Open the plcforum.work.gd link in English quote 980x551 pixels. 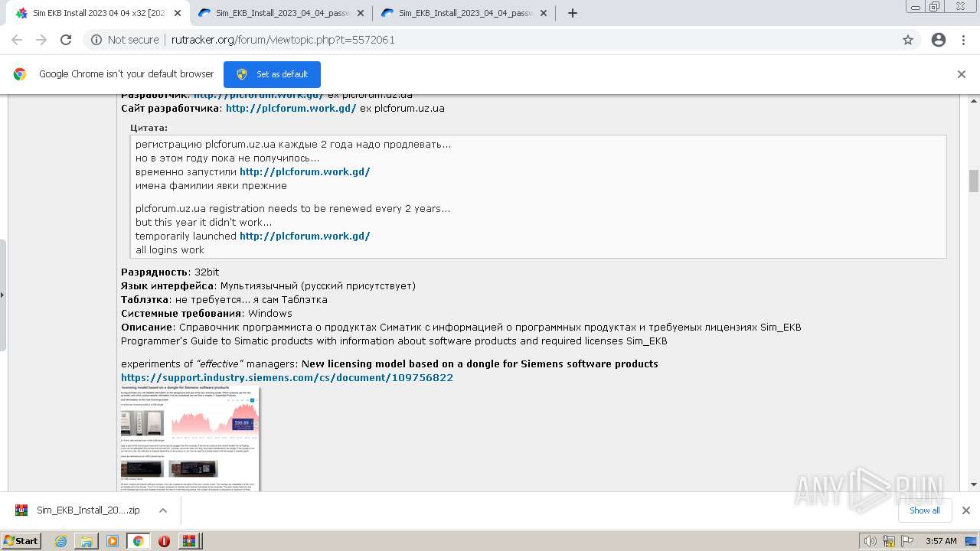305,236
